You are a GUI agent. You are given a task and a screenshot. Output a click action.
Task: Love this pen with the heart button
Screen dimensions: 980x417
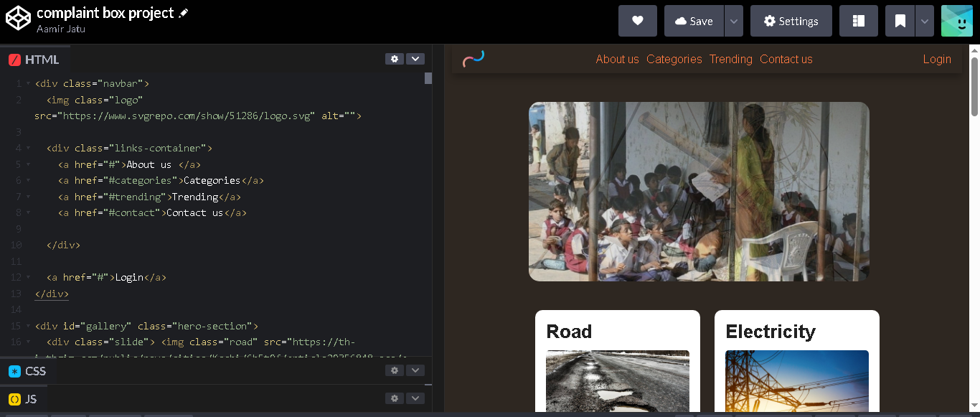click(x=637, y=21)
